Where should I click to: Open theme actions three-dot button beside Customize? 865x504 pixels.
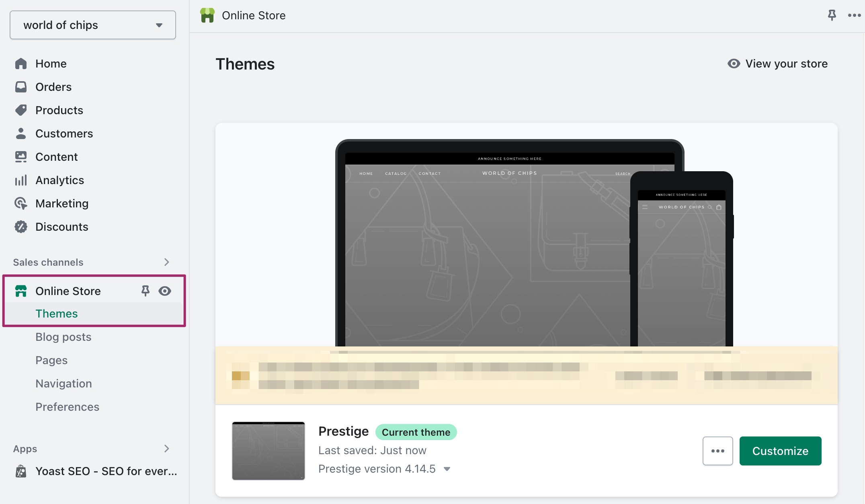coord(717,451)
